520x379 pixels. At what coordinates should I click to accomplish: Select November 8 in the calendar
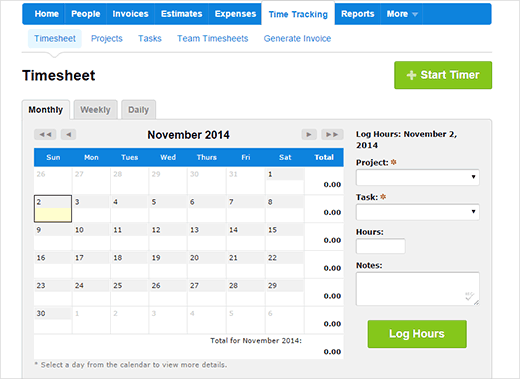(285, 209)
